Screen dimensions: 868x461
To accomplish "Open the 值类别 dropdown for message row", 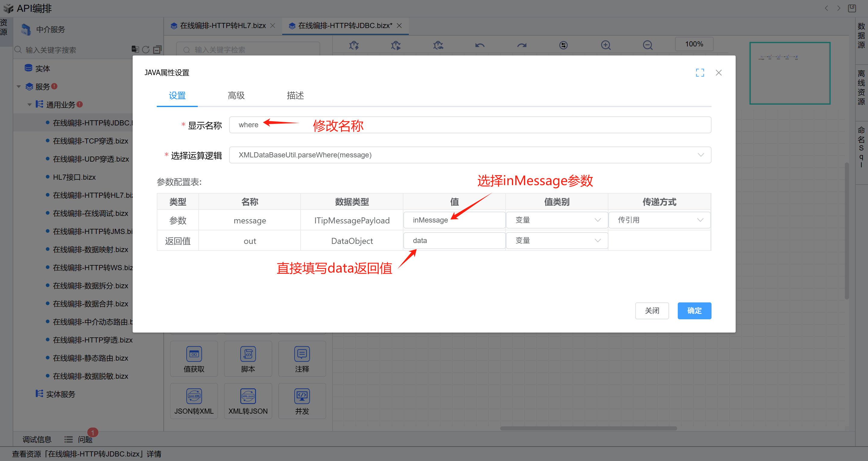I will click(x=557, y=220).
